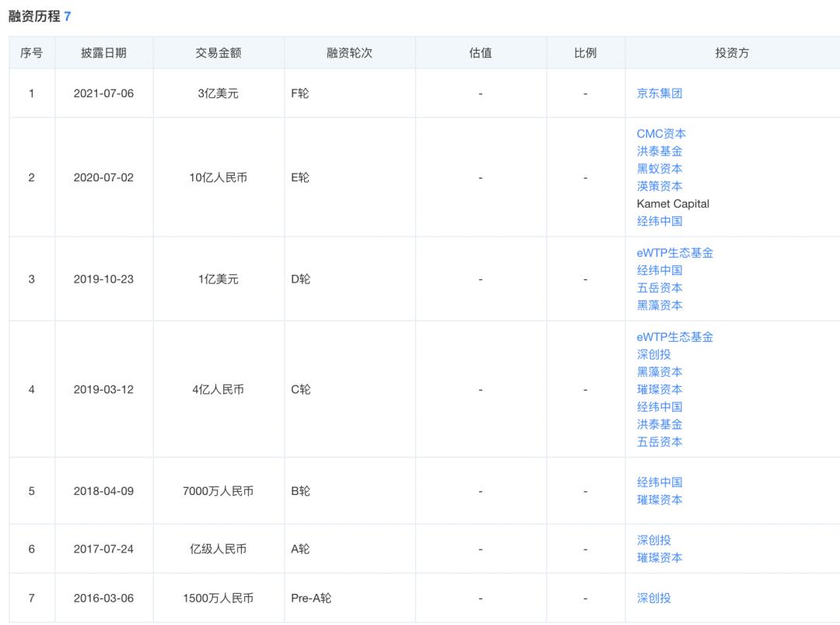Click the 交易金额 column header
Viewport: 840px width, 625px height.
tap(218, 52)
